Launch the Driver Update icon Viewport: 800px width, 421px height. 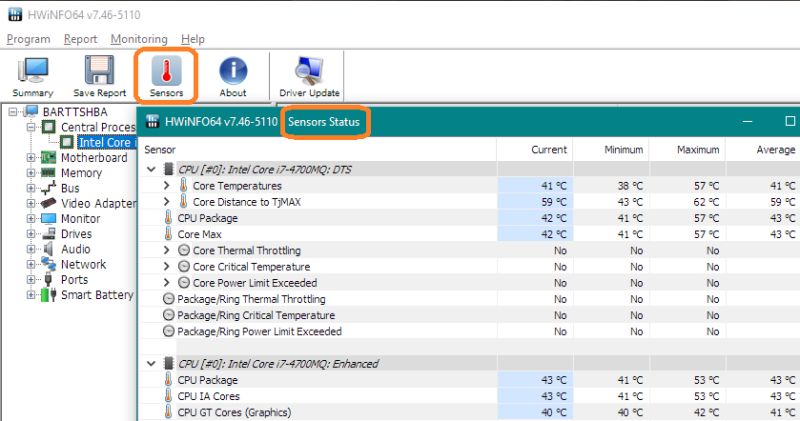(x=309, y=70)
